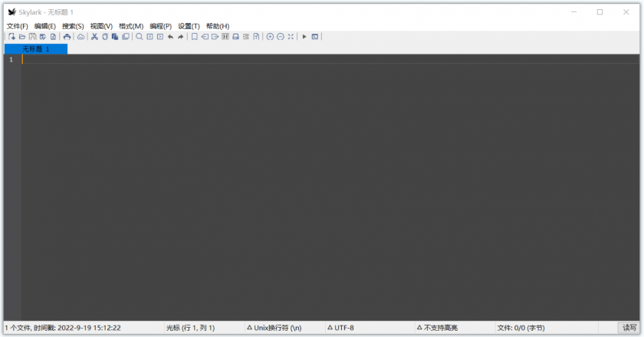Click the cloud icon in toolbar
This screenshot has width=644, height=337.
[x=81, y=37]
